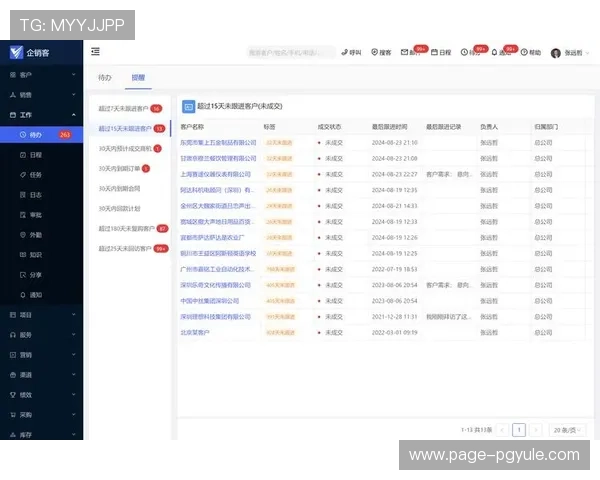Select 超过180天未复购客户 reminder
Viewport: 600px width, 480px height.
130,229
